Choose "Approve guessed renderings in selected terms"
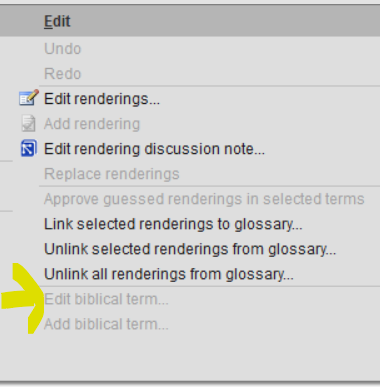Screen dimensions: 380x387 pos(204,199)
